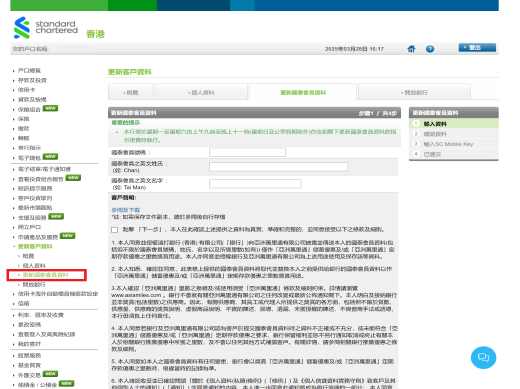The height and width of the screenshot is (389, 520).
Task: Open 電子錢包 sidebar entry
Action: (x=29, y=158)
